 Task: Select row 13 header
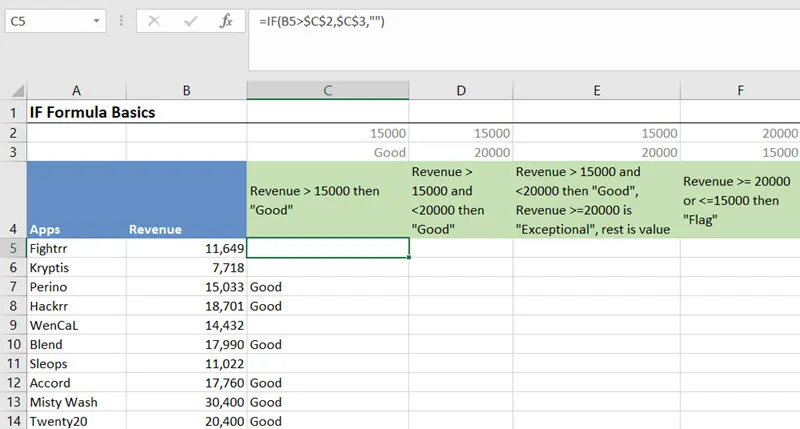[13, 403]
